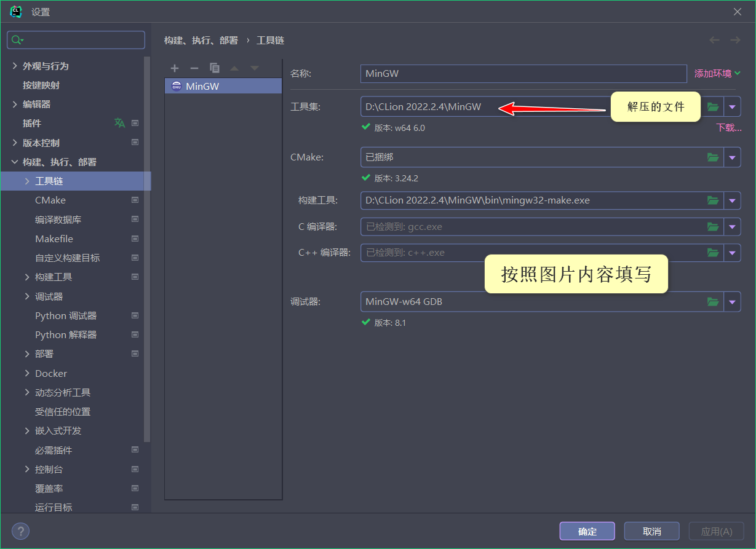756x549 pixels.
Task: Browse folder for 调试器 field
Action: (x=713, y=302)
